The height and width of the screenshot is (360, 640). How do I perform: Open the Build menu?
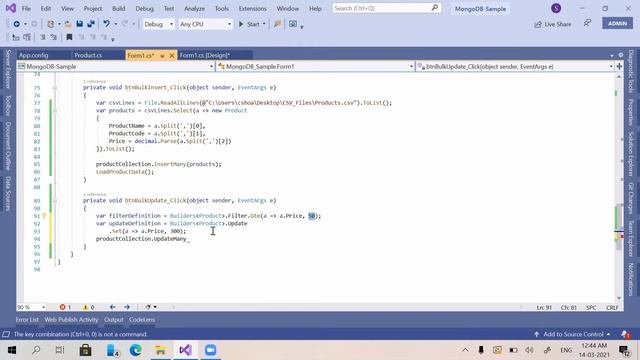(x=118, y=8)
